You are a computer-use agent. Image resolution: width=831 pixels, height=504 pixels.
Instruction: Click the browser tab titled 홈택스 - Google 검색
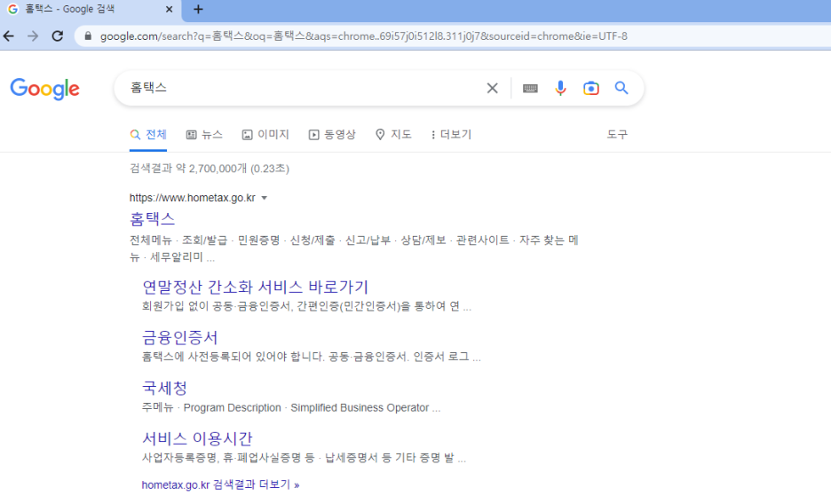point(90,10)
